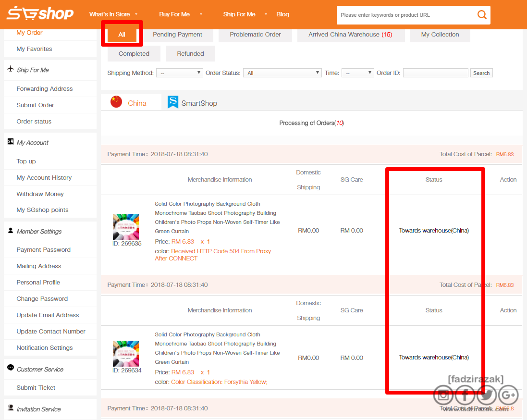The width and height of the screenshot is (527, 420).
Task: Open product title for order ID 269635
Action: pyautogui.click(x=217, y=217)
